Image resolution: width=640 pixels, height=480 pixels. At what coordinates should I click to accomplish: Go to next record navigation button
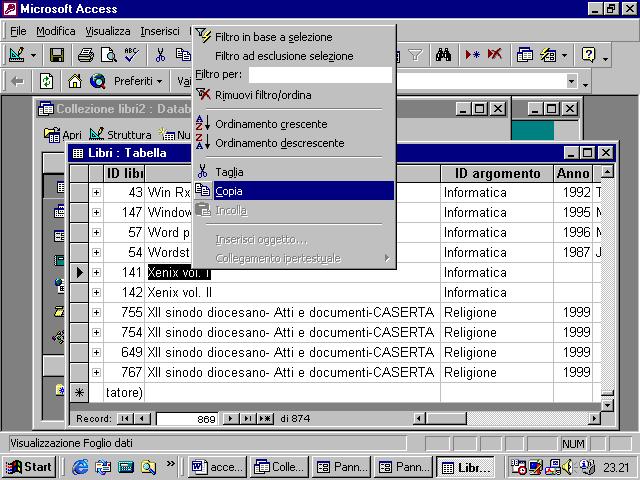pyautogui.click(x=231, y=419)
